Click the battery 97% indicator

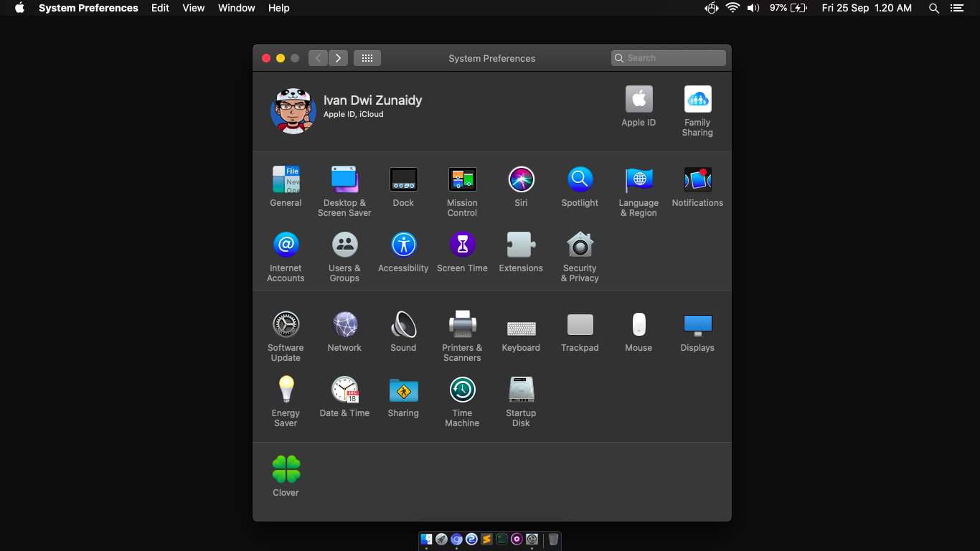(x=788, y=8)
